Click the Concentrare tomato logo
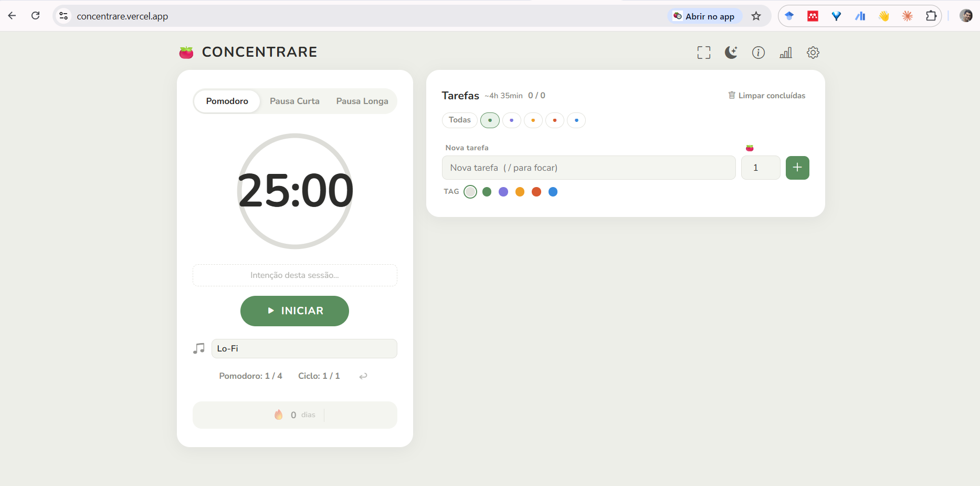This screenshot has height=486, width=980. point(186,52)
